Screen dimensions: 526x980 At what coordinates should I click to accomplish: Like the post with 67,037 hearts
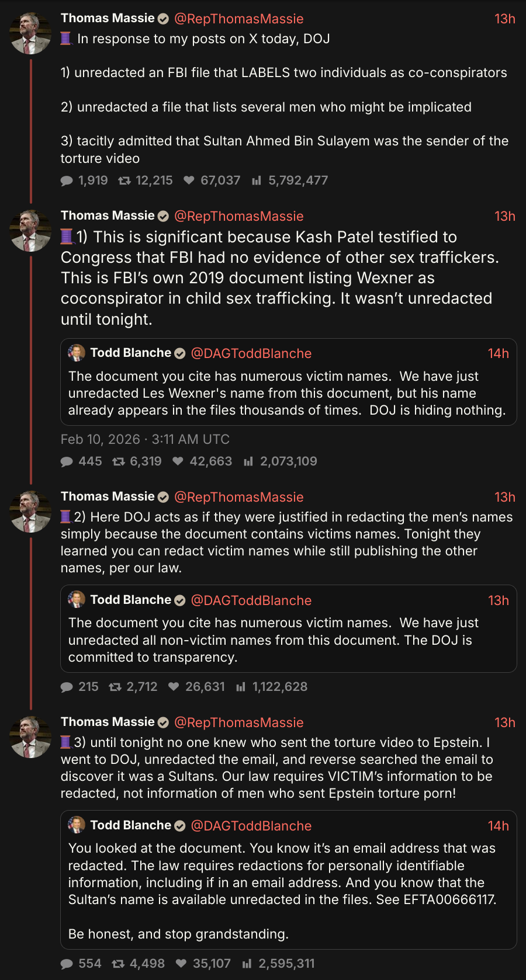pyautogui.click(x=189, y=180)
